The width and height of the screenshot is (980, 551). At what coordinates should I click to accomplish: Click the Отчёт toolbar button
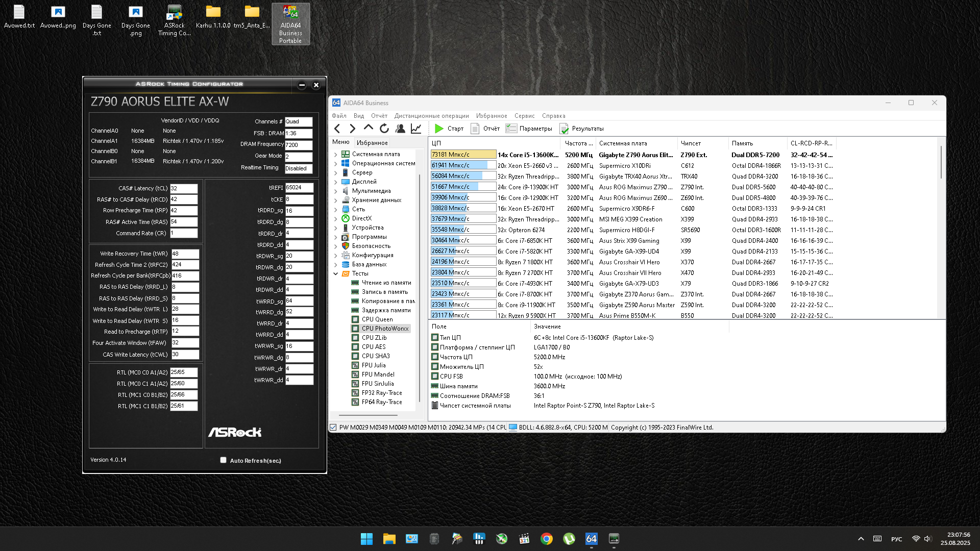pyautogui.click(x=485, y=129)
